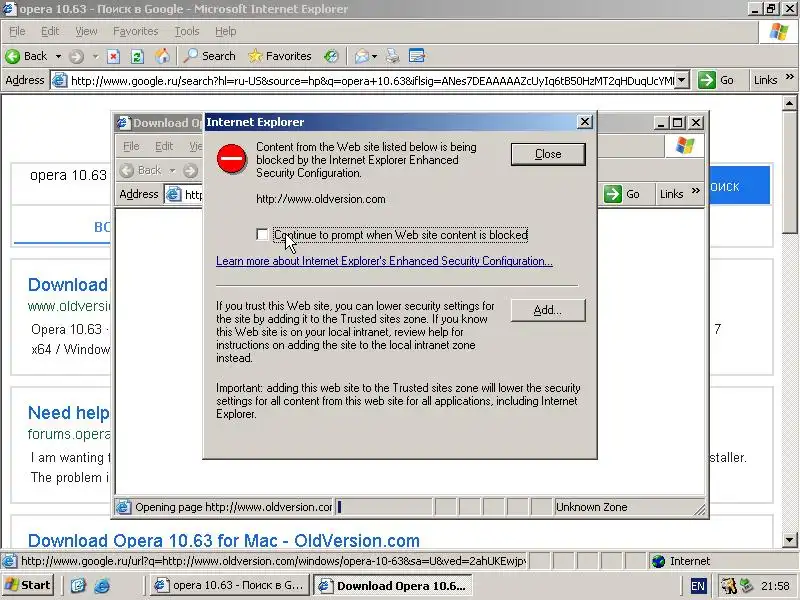800x600 pixels.
Task: Expand Links chevron in main window
Action: pyautogui.click(x=790, y=77)
